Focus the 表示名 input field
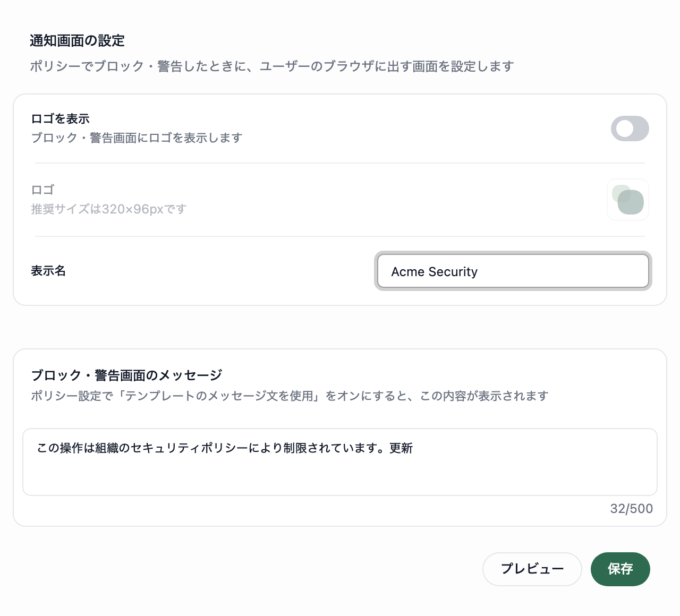Image resolution: width=680 pixels, height=616 pixels. (513, 271)
